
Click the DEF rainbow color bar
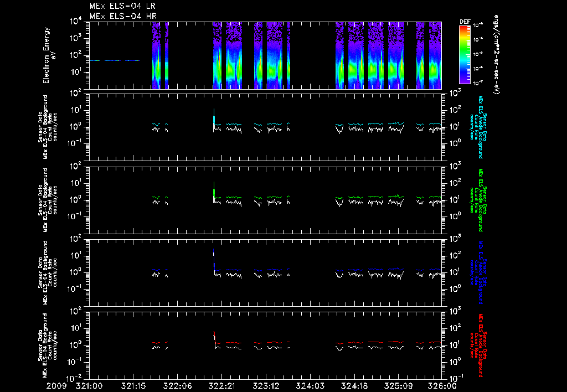coord(465,55)
